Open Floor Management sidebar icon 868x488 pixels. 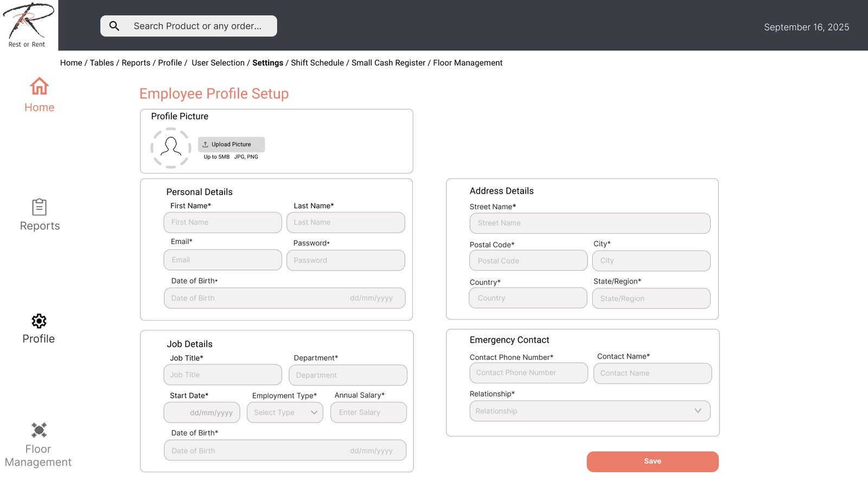click(39, 430)
